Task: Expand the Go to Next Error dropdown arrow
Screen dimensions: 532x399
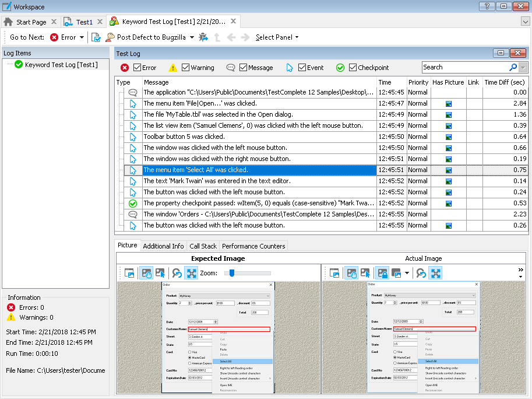Action: click(82, 37)
